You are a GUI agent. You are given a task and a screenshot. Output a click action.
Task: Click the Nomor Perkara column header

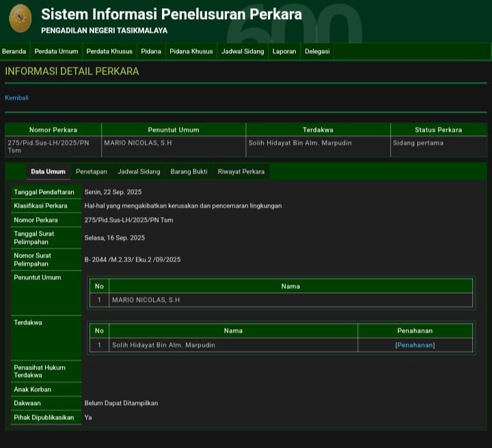[x=53, y=130]
